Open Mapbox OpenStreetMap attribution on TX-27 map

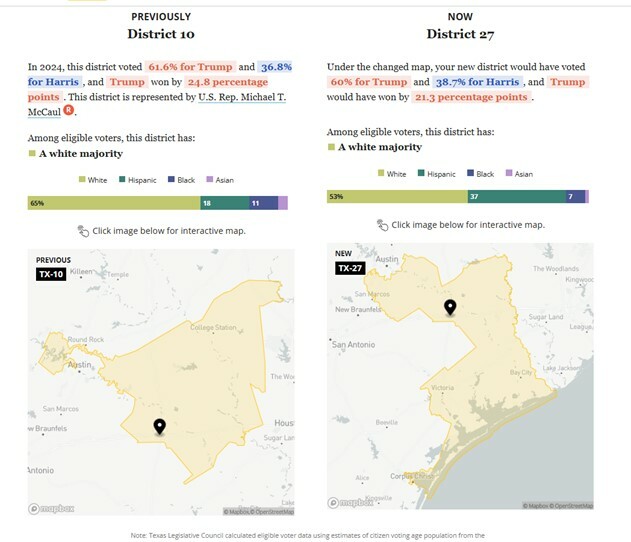(558, 506)
